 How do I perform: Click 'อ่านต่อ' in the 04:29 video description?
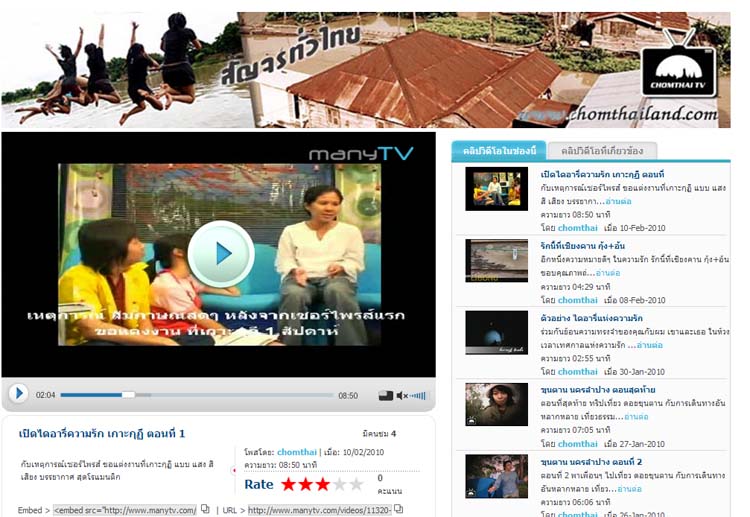point(607,273)
